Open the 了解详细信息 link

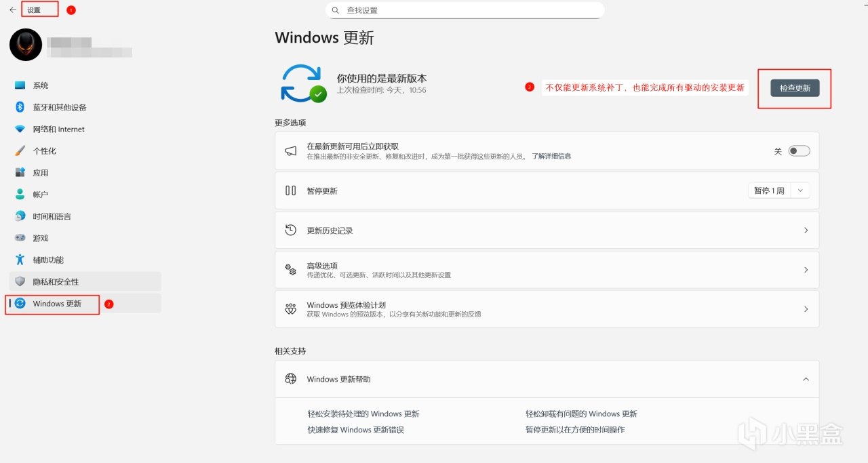(x=551, y=156)
